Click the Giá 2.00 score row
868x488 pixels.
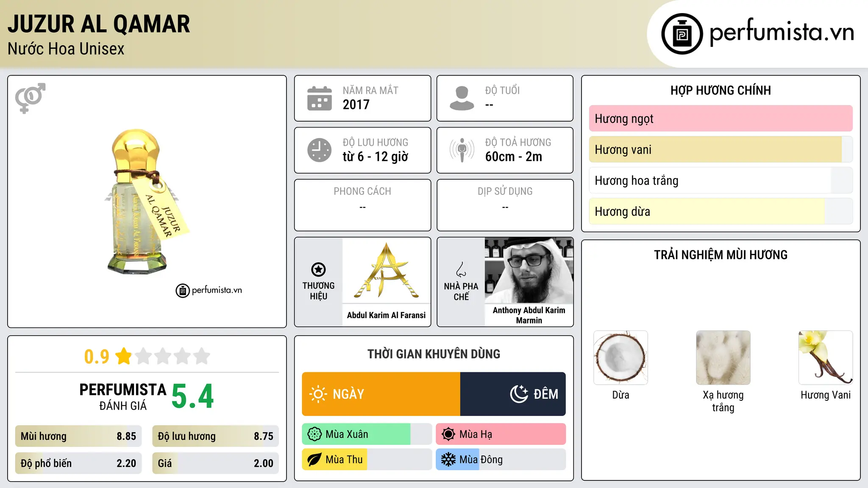(x=215, y=463)
